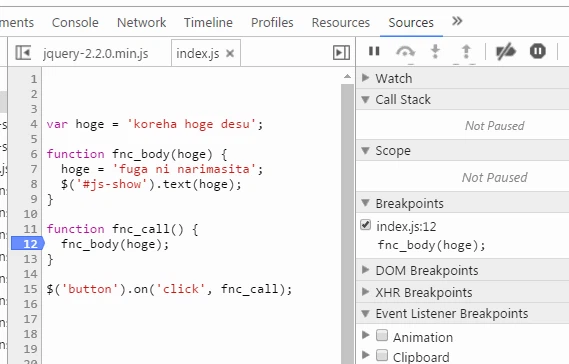Remove the breakpoint marker on line 12
This screenshot has height=364, width=569.
tap(28, 244)
